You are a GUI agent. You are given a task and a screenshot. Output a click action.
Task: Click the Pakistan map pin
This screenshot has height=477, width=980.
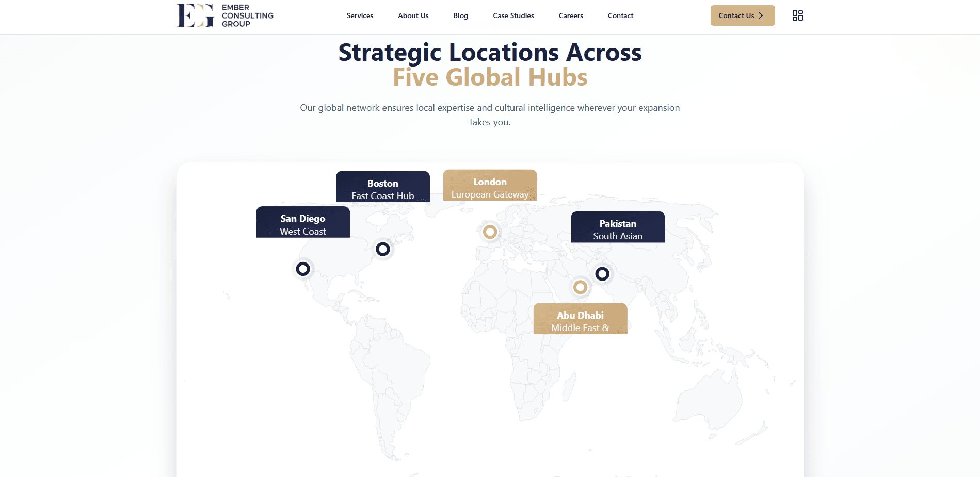click(602, 274)
